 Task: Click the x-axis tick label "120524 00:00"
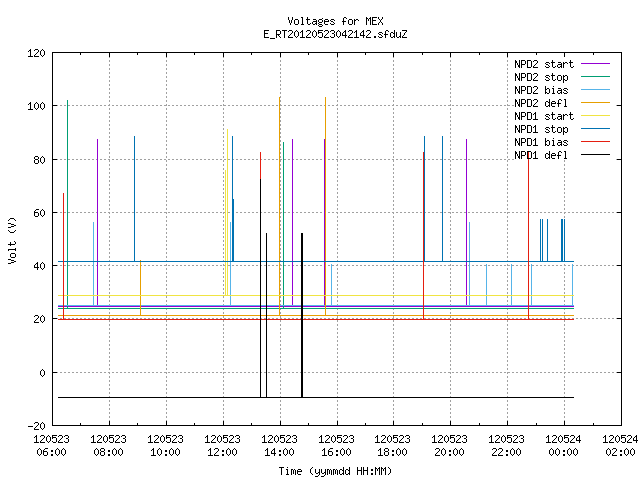pos(563,446)
